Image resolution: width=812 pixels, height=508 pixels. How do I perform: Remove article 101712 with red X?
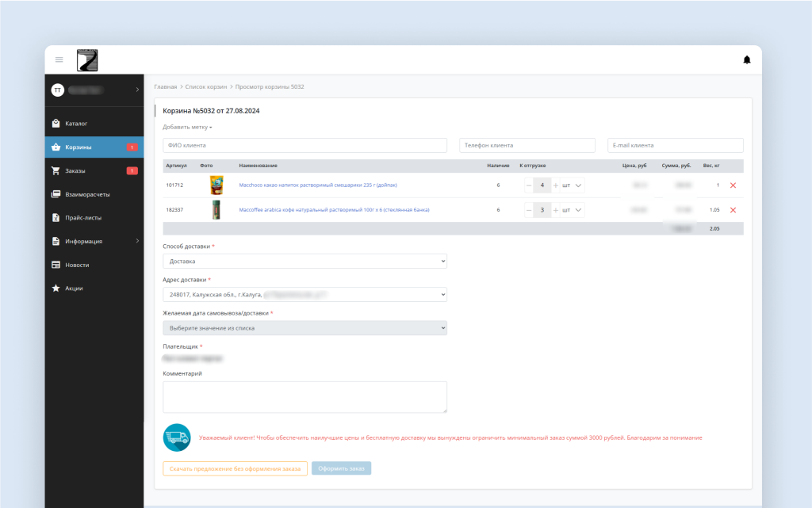pos(733,185)
